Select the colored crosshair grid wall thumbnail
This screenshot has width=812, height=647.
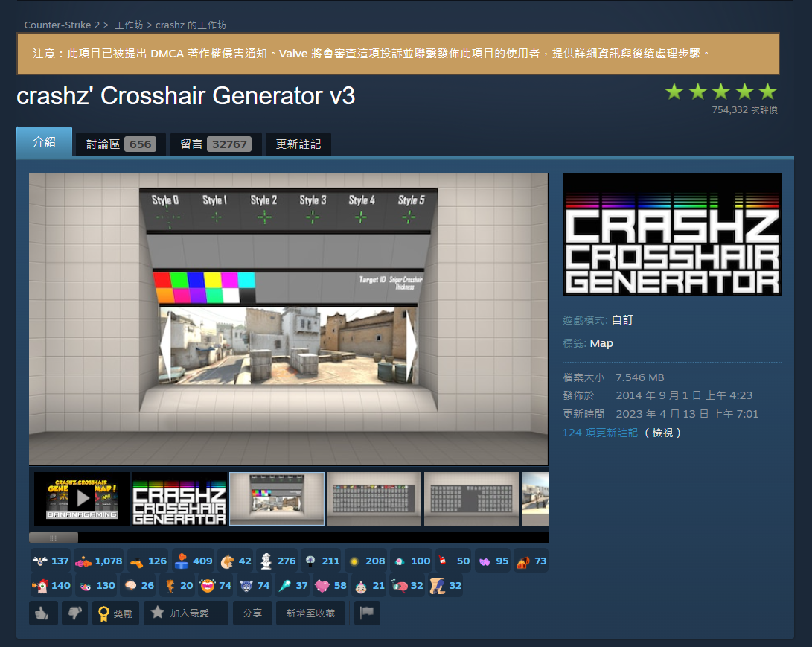click(374, 498)
